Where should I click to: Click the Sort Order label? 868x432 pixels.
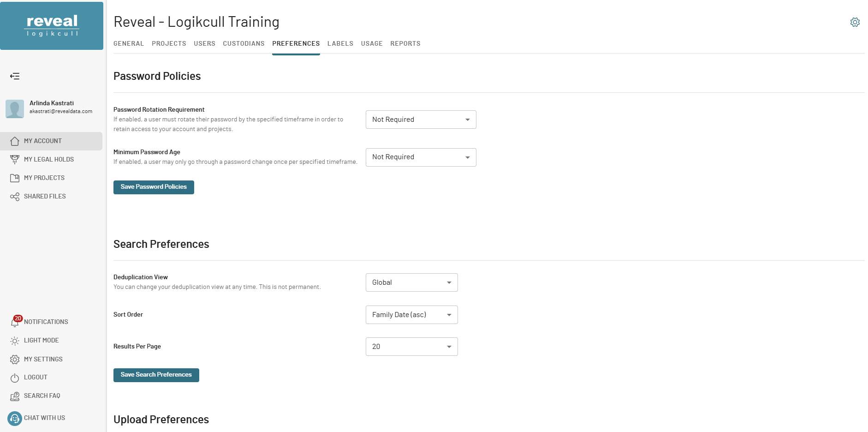click(128, 314)
